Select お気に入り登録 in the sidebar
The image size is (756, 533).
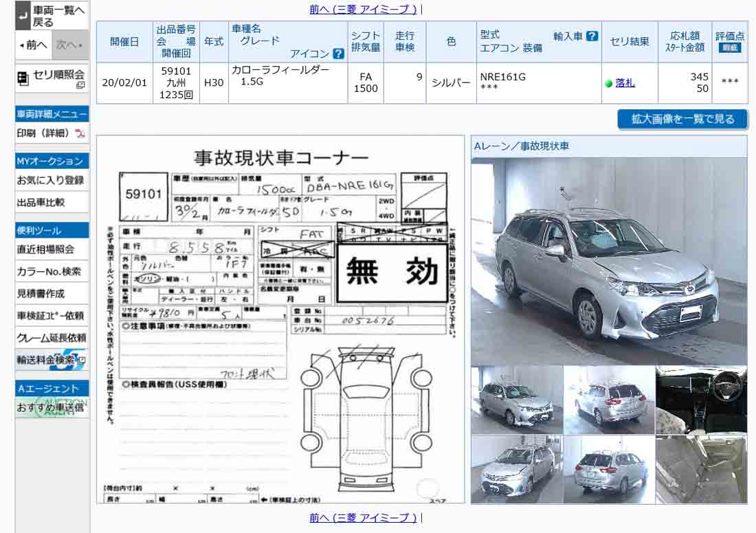tap(52, 180)
